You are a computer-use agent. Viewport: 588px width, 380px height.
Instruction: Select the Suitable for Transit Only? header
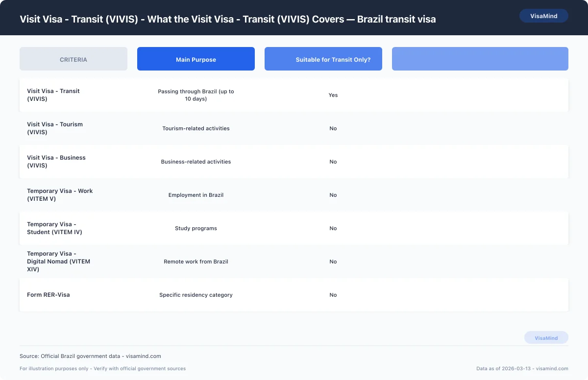tap(323, 59)
